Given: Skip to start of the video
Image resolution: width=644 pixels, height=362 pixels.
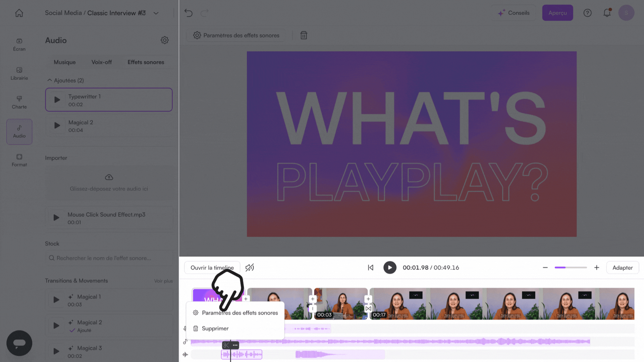Looking at the screenshot, I should [370, 267].
